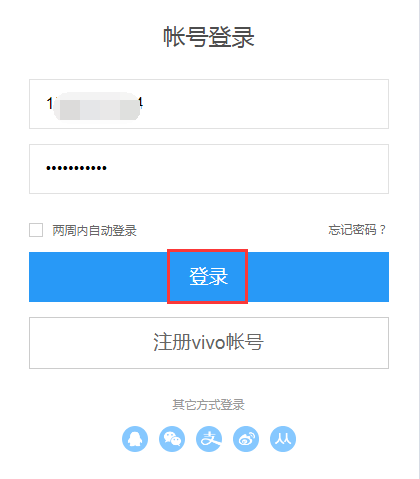
Task: Focus the password input field
Action: [209, 169]
